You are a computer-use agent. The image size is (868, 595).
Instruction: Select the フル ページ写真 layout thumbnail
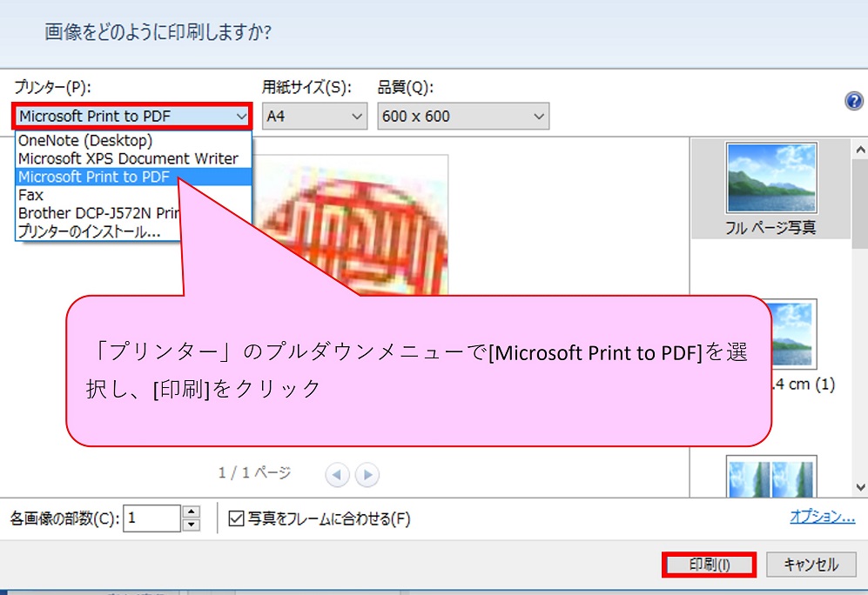770,188
